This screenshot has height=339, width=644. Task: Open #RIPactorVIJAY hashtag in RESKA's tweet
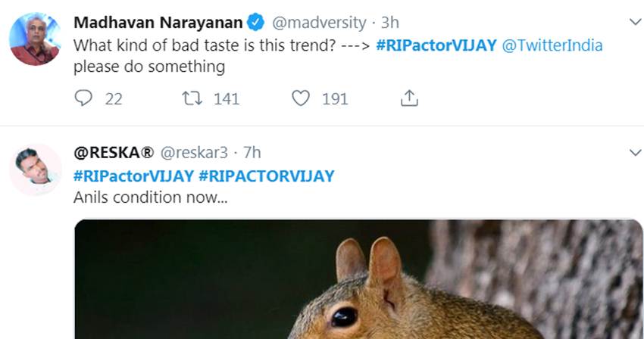(133, 176)
